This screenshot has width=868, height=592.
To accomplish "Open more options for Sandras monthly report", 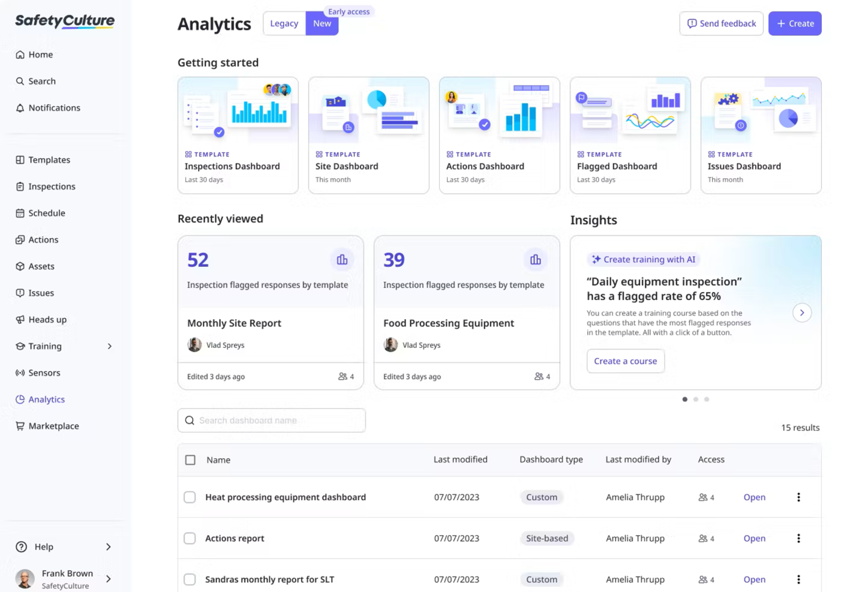I will click(798, 579).
